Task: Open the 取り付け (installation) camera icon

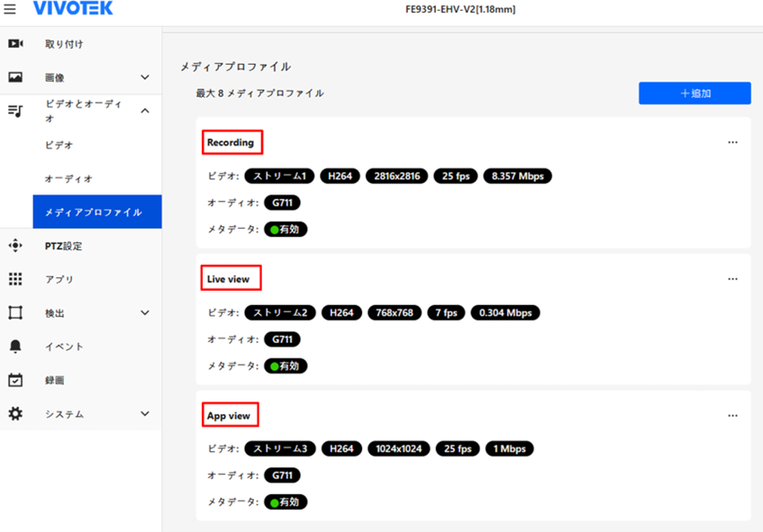Action: [x=15, y=42]
